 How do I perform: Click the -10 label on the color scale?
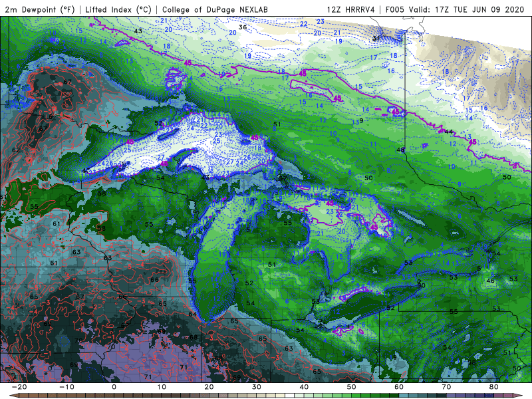(x=66, y=387)
